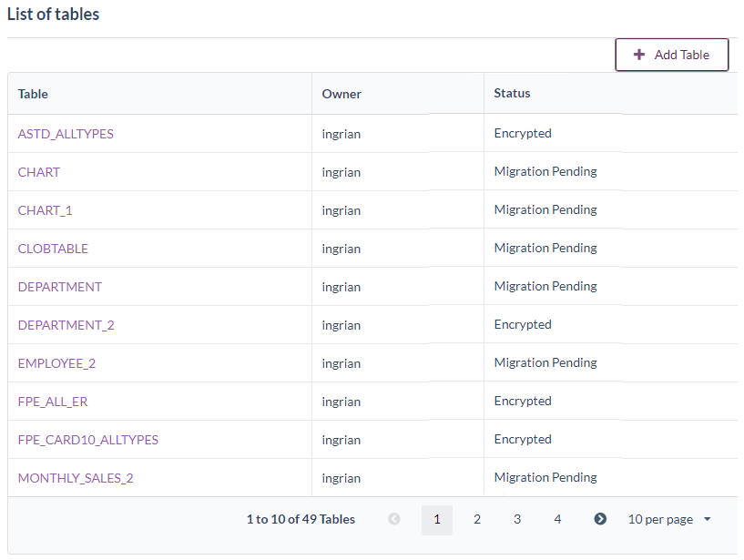Click the Table column header
This screenshot has width=744, height=560.
pyautogui.click(x=34, y=94)
